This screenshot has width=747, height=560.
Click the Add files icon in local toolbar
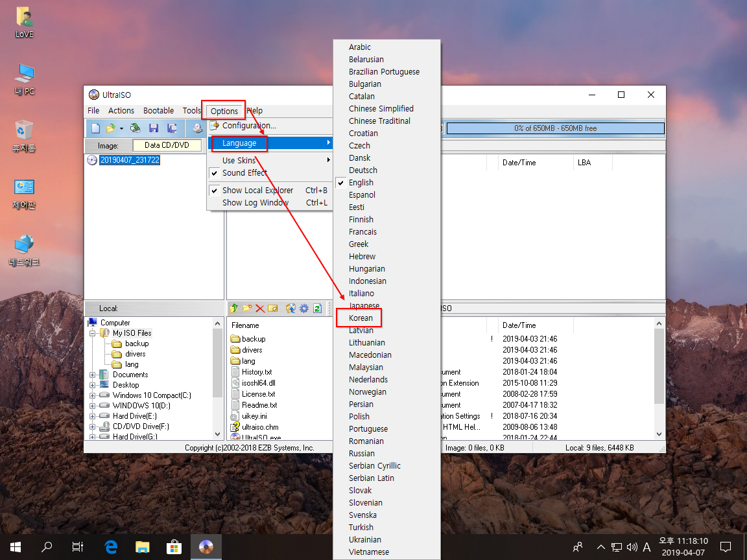[290, 309]
